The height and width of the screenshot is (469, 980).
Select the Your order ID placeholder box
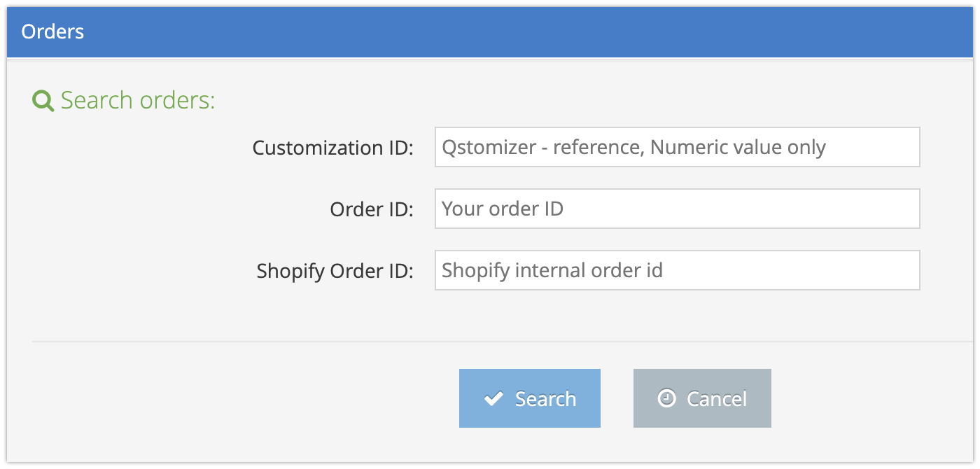pos(677,209)
